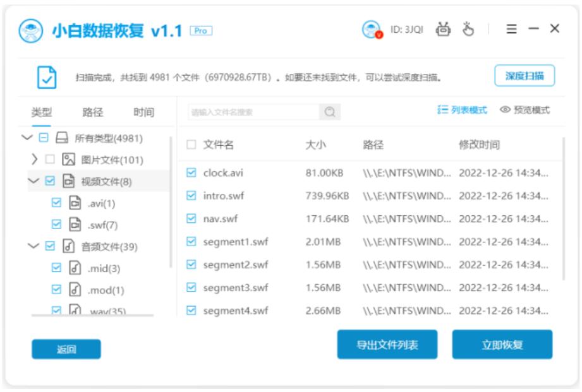Click the hand pointer tutorial icon

(469, 28)
